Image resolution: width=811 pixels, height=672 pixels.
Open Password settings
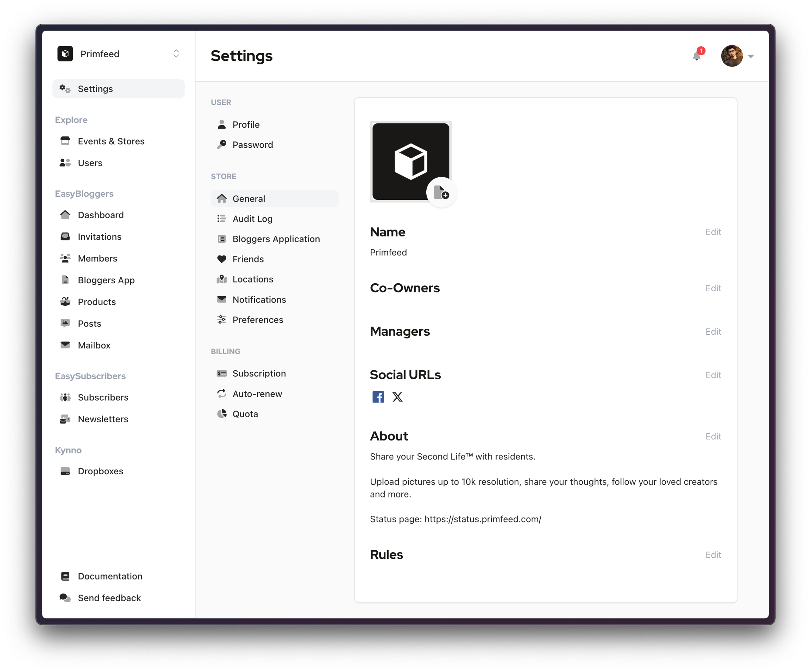click(x=275, y=145)
